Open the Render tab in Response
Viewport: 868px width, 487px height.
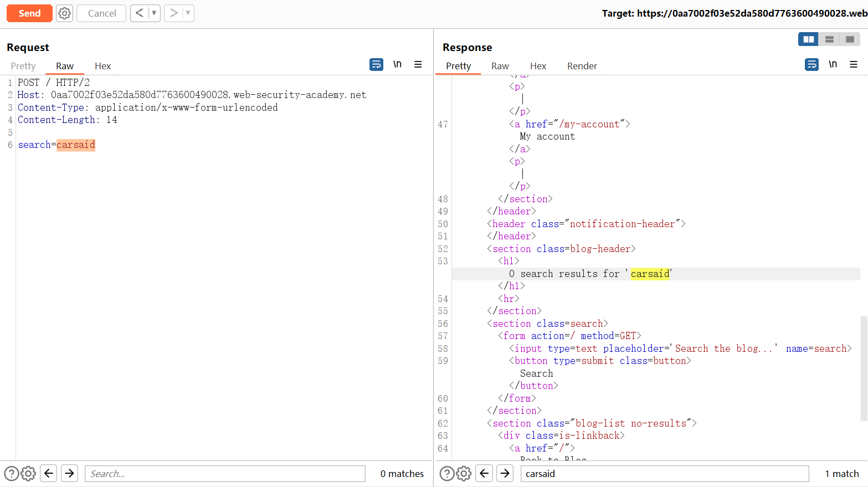(x=582, y=66)
